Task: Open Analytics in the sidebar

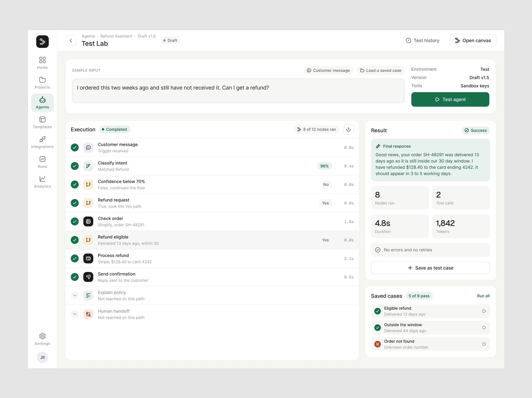Action: [x=42, y=182]
